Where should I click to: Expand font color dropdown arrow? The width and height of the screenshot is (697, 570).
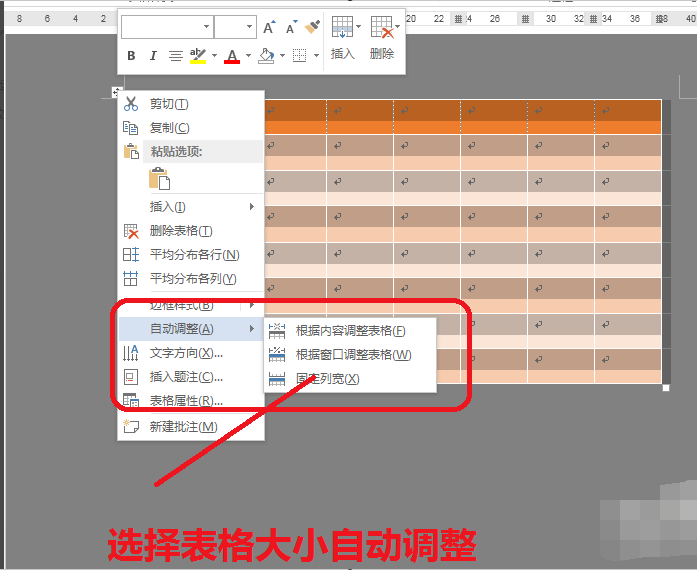coord(248,56)
